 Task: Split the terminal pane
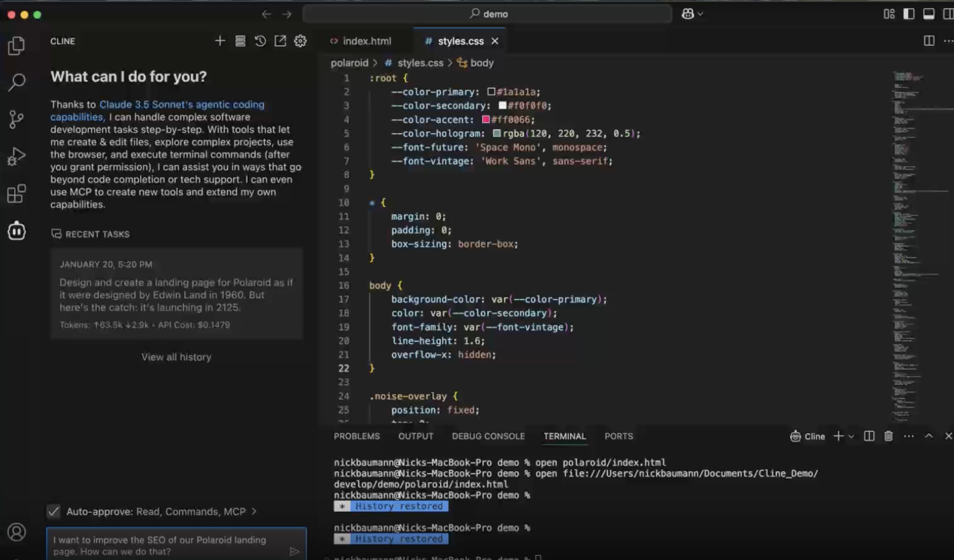[869, 436]
